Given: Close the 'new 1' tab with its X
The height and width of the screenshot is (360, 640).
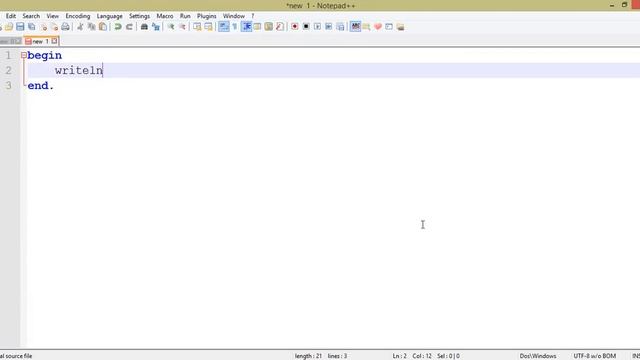Looking at the screenshot, I should pyautogui.click(x=54, y=41).
